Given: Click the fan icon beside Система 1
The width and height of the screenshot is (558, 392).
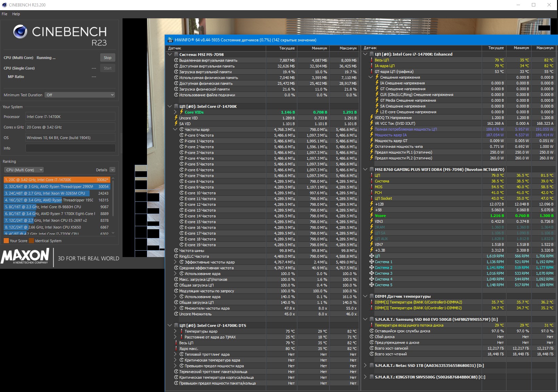Looking at the screenshot, I should (x=372, y=261).
